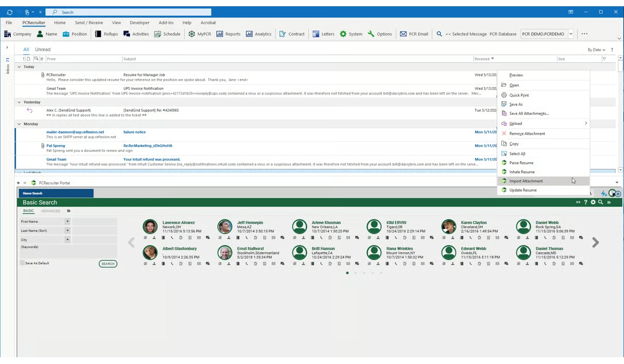Screen dimensions: 624x364
Task: Select the first results page dot
Action: (347, 273)
